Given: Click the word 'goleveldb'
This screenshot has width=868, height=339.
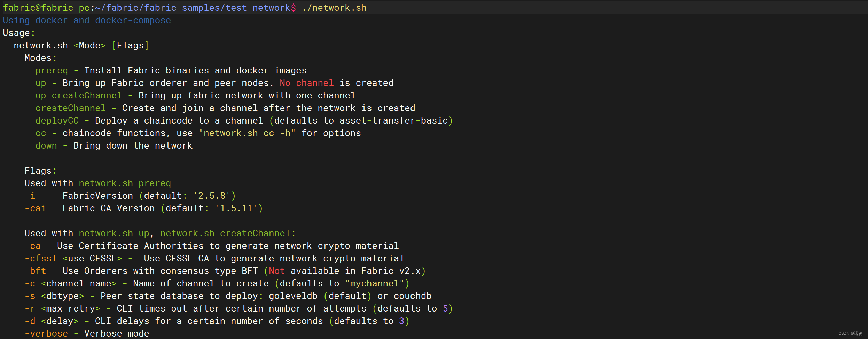Looking at the screenshot, I should point(293,296).
